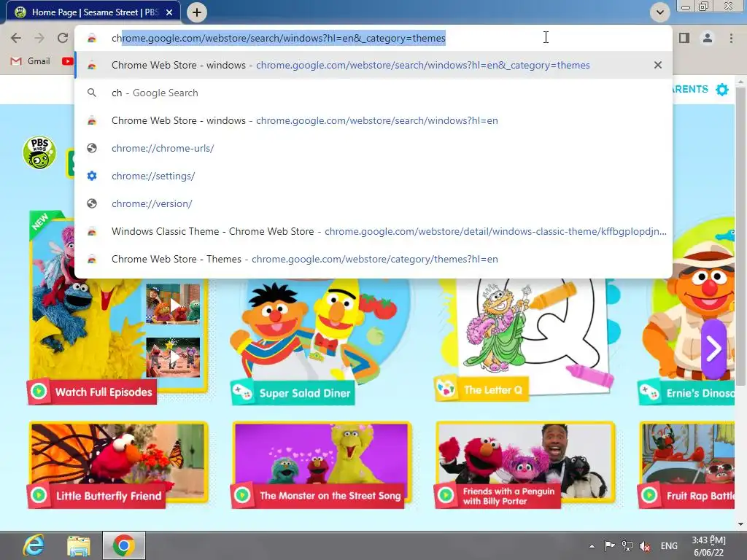Open the Chrome profile avatar icon
This screenshot has height=560, width=747.
708,38
